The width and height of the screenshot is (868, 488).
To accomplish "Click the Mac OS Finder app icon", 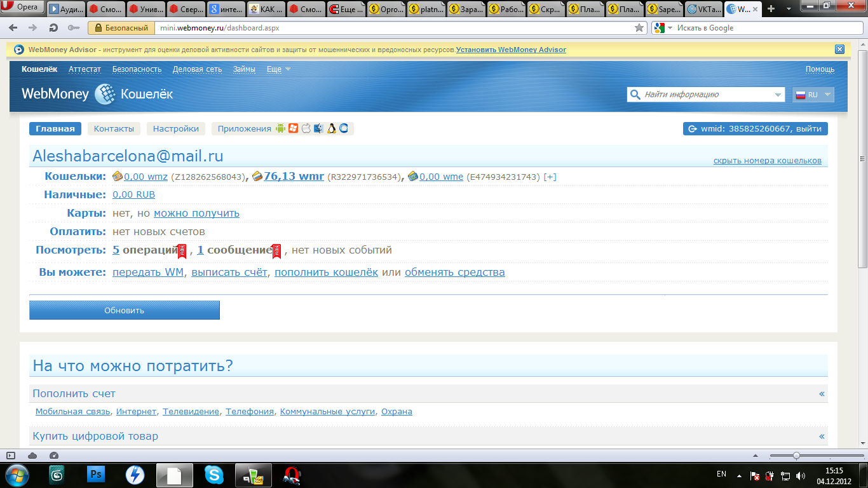I will [318, 128].
